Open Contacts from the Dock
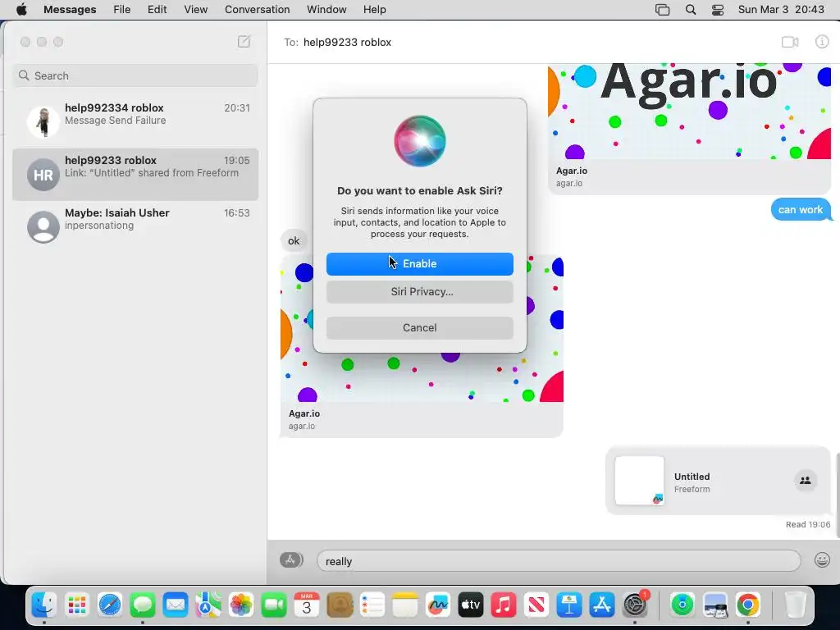 point(340,605)
